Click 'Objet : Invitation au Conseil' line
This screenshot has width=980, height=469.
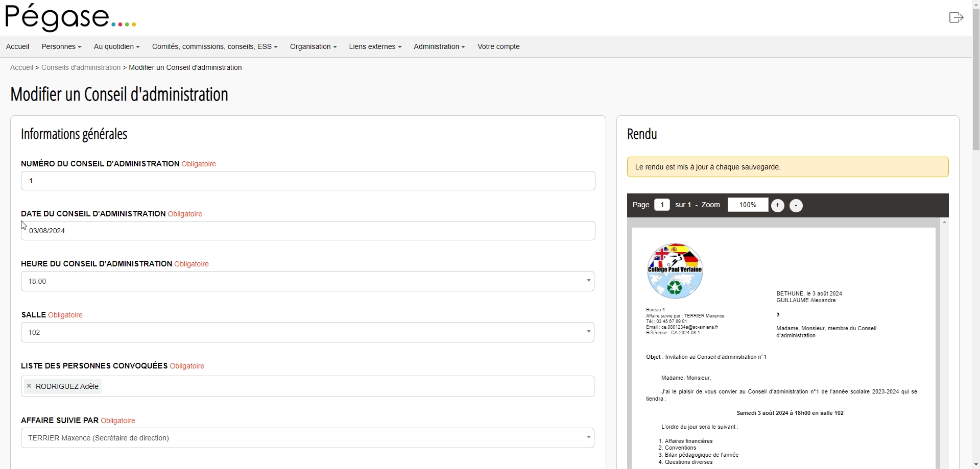(x=706, y=357)
